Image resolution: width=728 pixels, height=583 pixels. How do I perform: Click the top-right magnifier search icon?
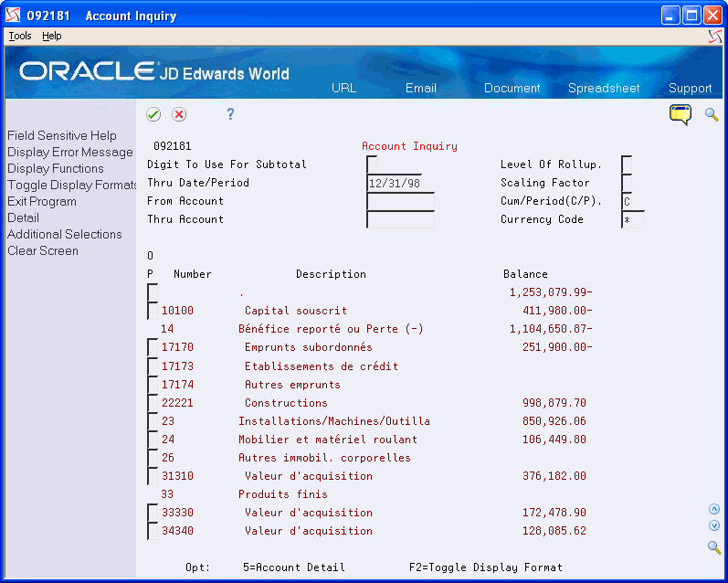(712, 114)
